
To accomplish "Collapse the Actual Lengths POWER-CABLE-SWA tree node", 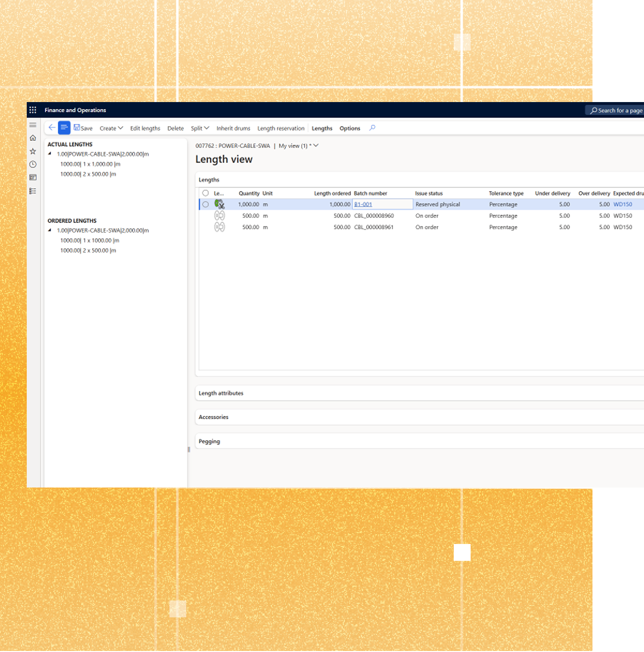I will (50, 154).
